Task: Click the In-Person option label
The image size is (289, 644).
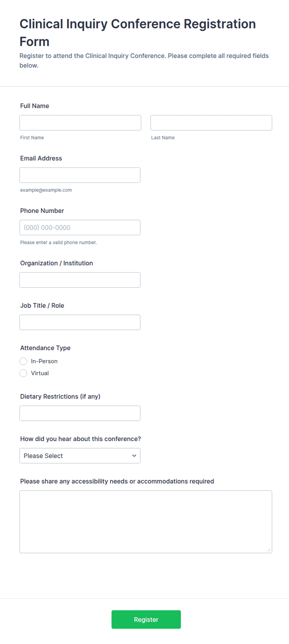Action: [44, 361]
